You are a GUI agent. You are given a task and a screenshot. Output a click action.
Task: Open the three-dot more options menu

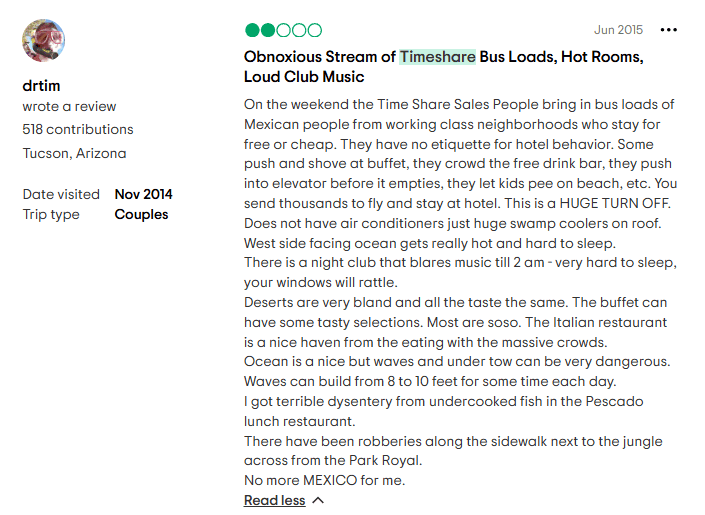click(670, 30)
